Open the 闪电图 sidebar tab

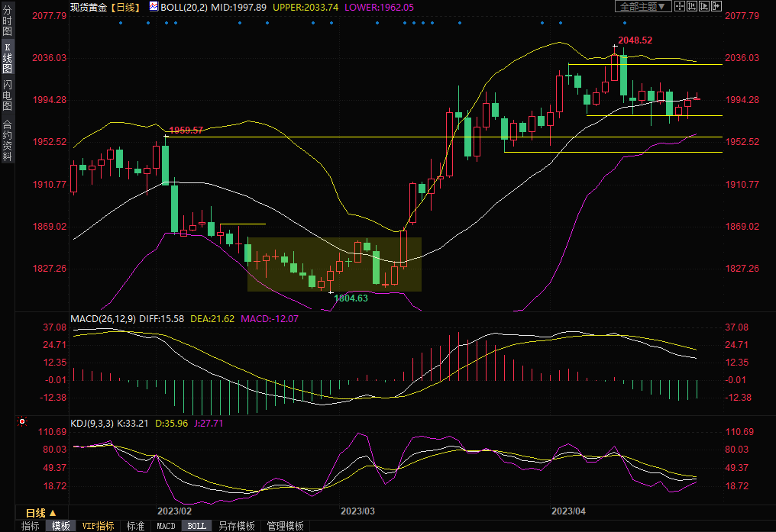7,95
